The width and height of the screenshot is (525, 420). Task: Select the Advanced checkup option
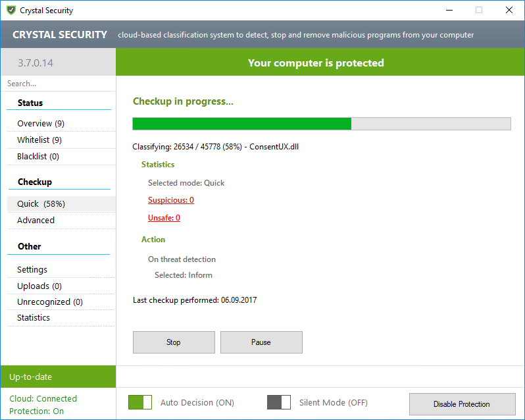coord(36,221)
